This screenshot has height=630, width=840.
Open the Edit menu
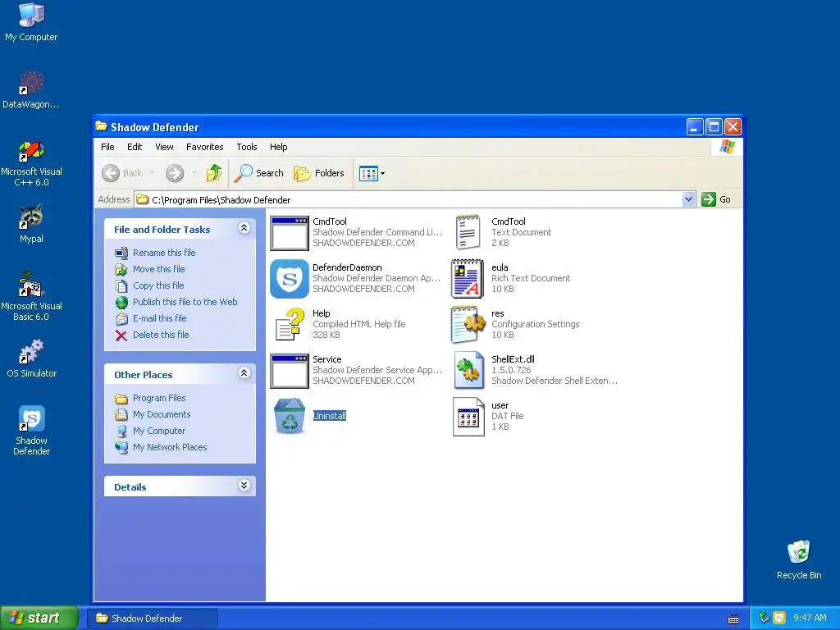[x=135, y=147]
